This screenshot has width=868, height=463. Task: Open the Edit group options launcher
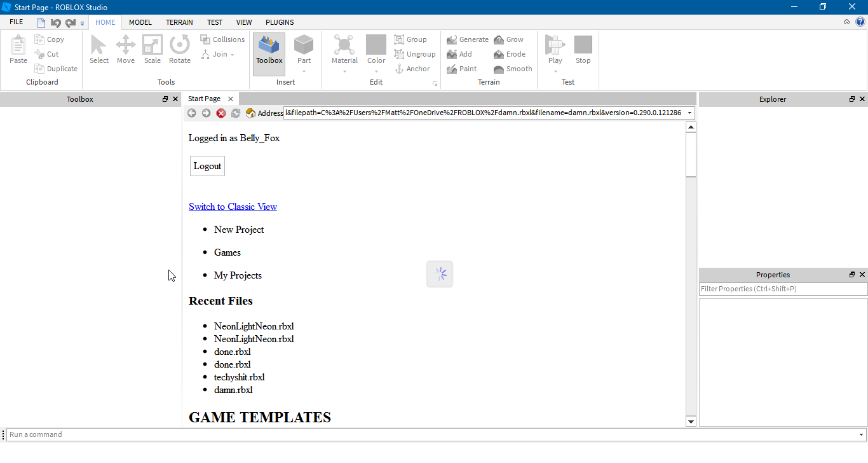pyautogui.click(x=435, y=84)
